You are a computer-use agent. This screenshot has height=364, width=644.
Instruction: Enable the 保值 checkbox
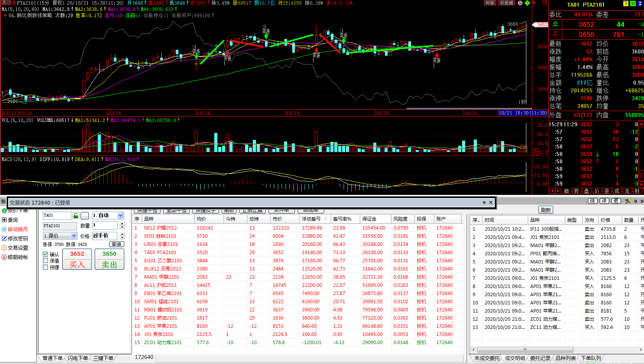coord(46,261)
